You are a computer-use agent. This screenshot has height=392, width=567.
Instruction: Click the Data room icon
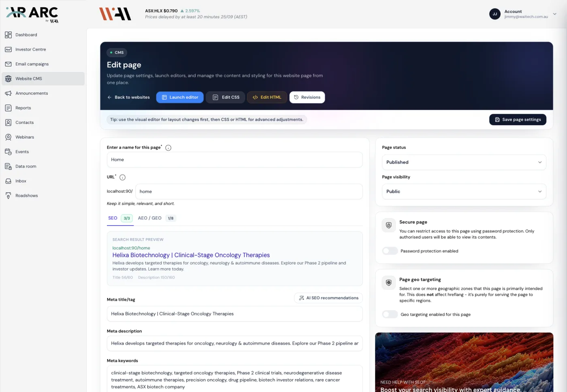point(8,166)
